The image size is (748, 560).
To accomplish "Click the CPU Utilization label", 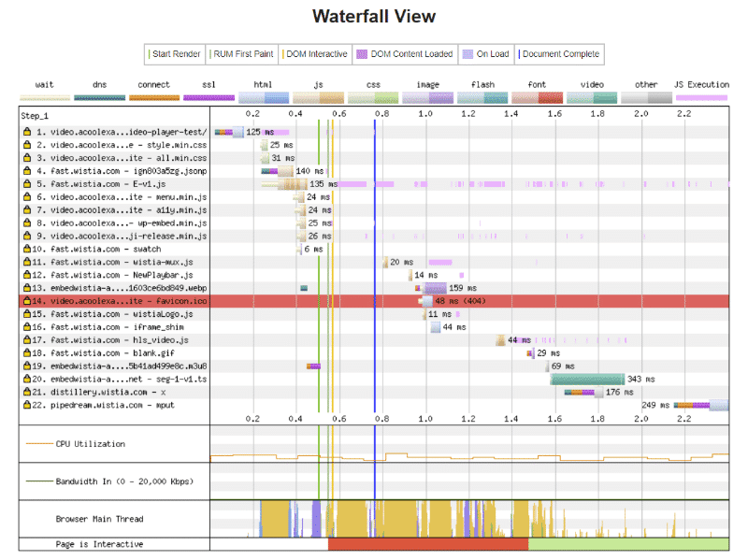I will pos(90,444).
